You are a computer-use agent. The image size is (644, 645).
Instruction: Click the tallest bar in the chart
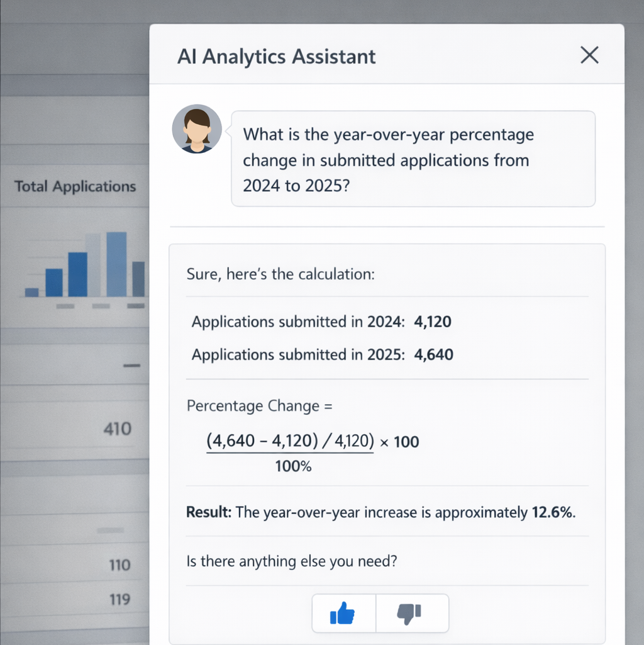pos(116,264)
